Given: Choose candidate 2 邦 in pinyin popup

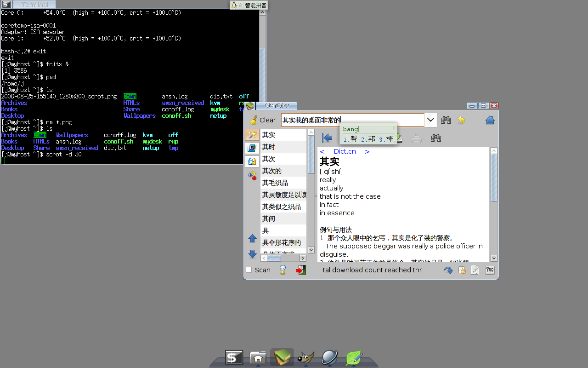Looking at the screenshot, I should (x=368, y=139).
